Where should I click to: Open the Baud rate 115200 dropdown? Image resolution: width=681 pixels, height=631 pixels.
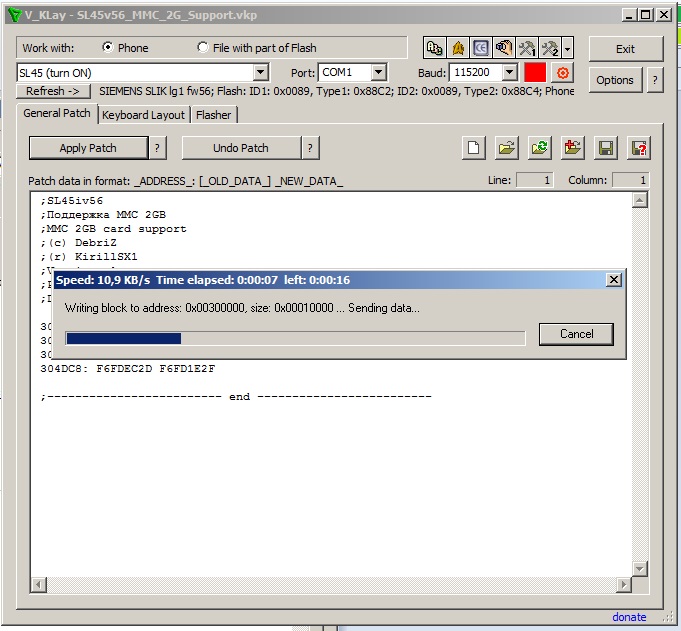[509, 73]
